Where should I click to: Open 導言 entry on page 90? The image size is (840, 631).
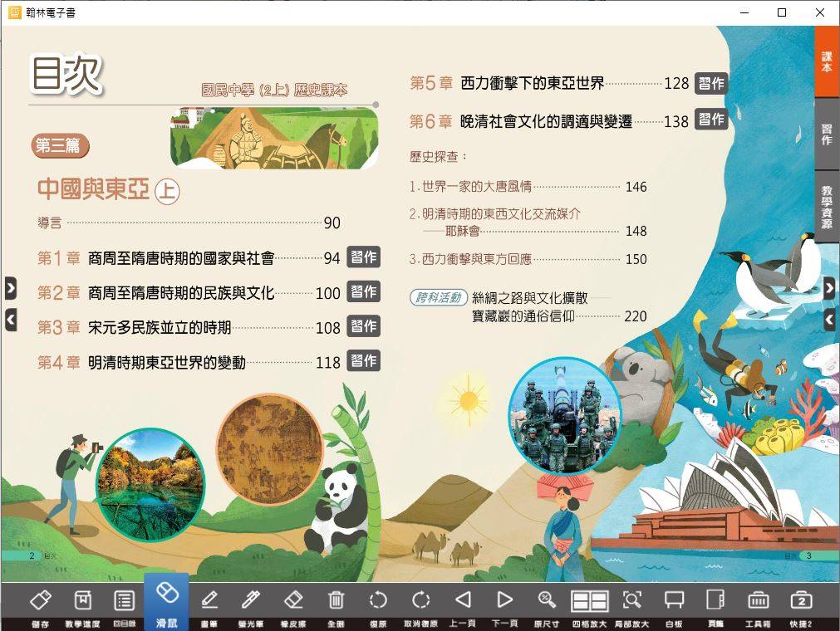coord(189,223)
